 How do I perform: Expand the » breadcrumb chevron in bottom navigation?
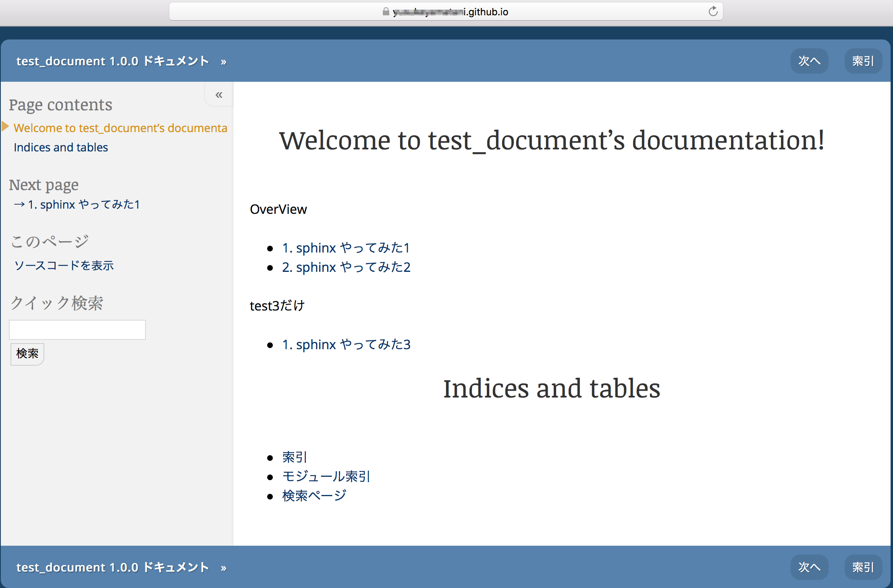223,567
